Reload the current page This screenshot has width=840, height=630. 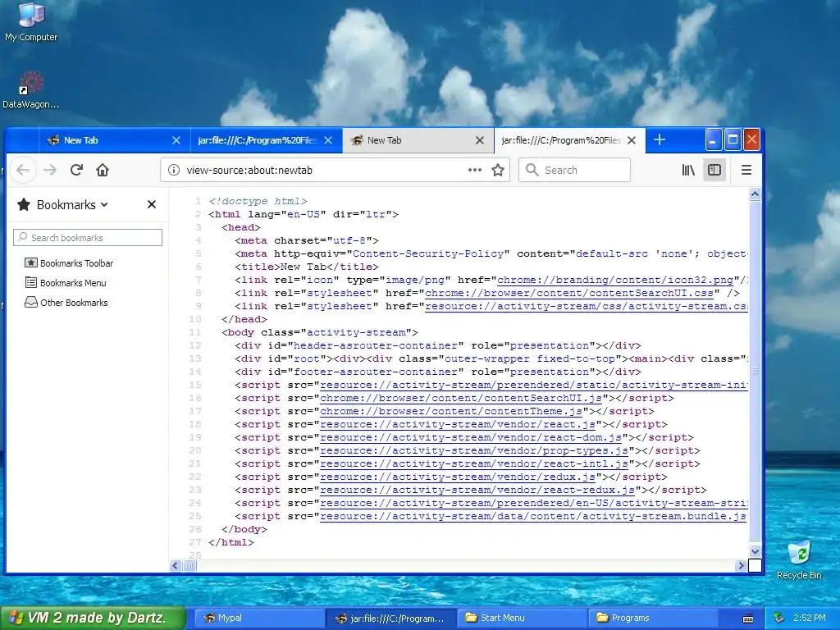(76, 170)
